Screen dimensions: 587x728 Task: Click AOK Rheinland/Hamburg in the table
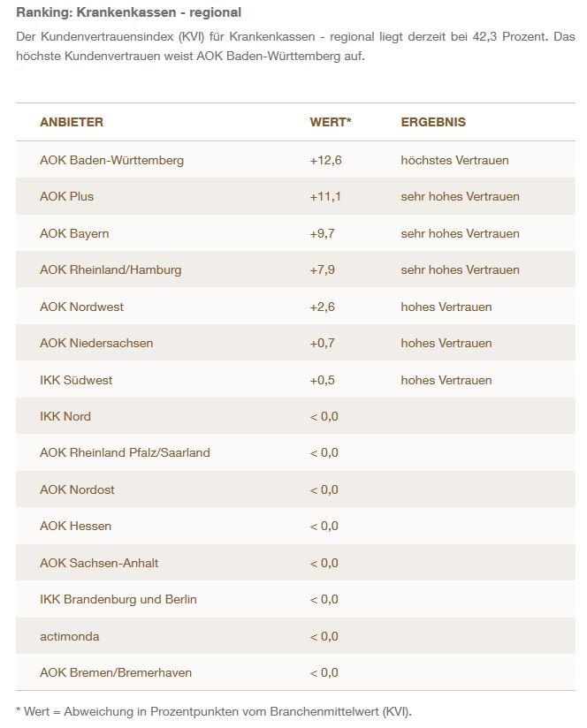click(x=111, y=269)
